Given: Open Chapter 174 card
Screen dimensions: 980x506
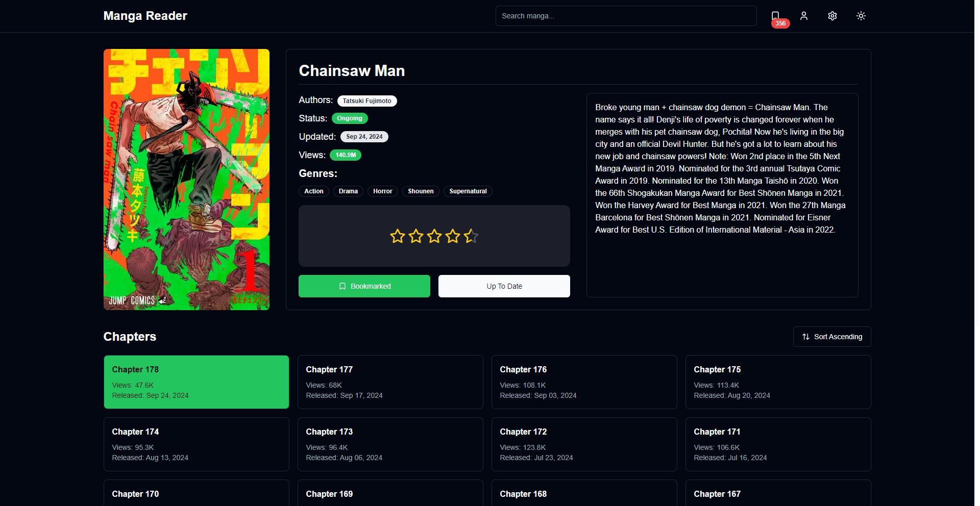Looking at the screenshot, I should [197, 444].
